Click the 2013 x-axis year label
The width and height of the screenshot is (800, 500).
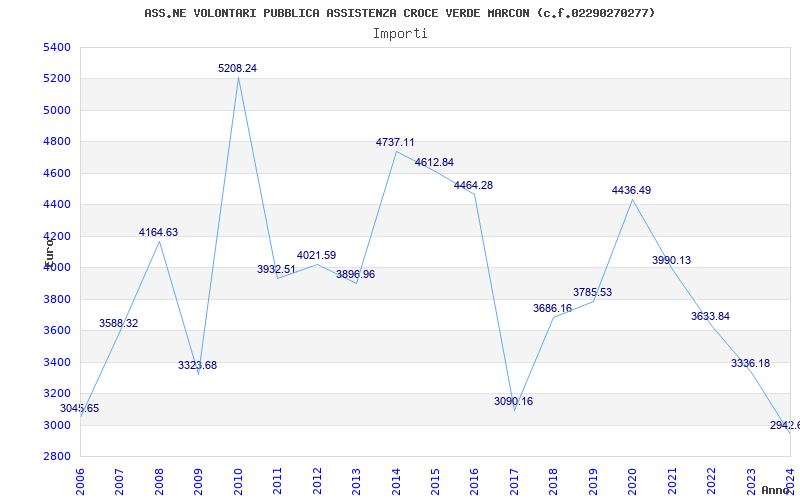click(356, 481)
